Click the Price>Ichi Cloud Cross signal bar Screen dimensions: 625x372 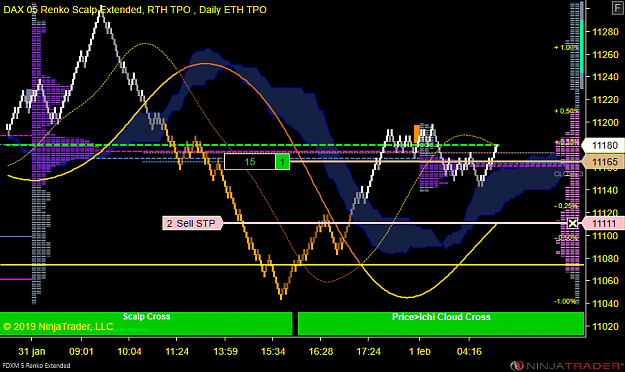441,323
